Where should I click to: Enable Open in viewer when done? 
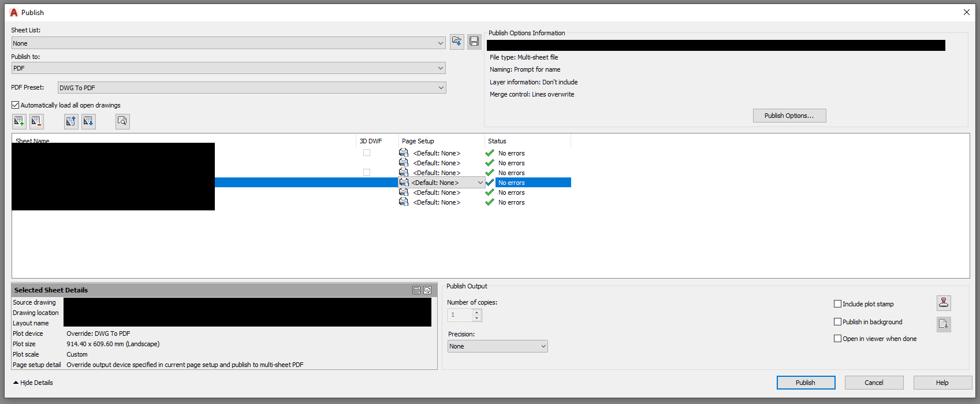click(x=837, y=339)
